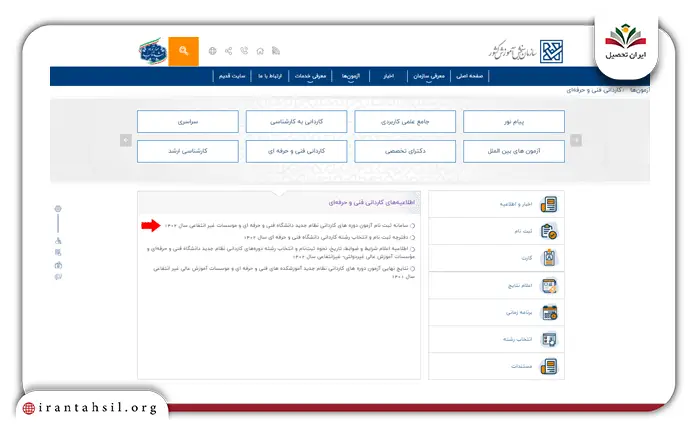This screenshot has height=430, width=700.
Task: Open معرفی خدمات menu
Action: [310, 76]
